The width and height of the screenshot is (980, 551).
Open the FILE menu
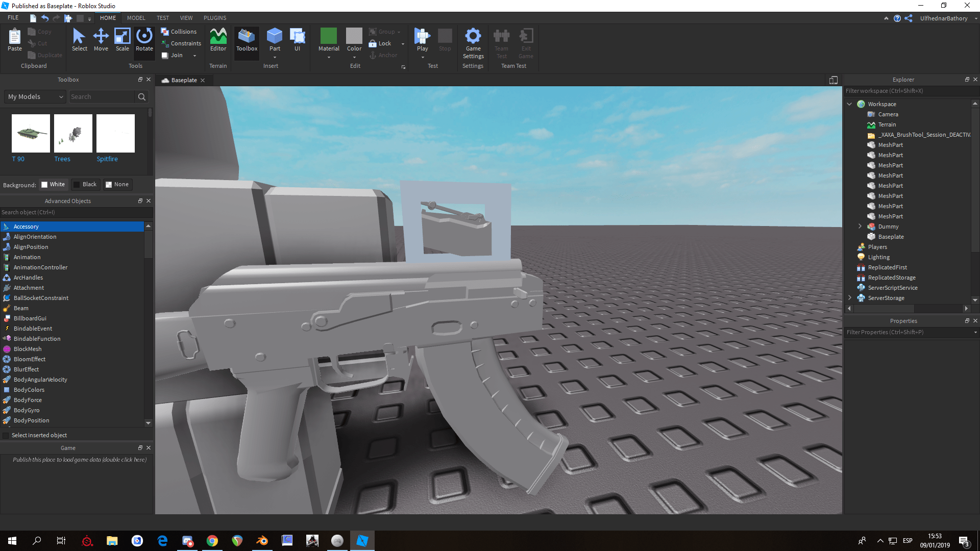pyautogui.click(x=13, y=17)
